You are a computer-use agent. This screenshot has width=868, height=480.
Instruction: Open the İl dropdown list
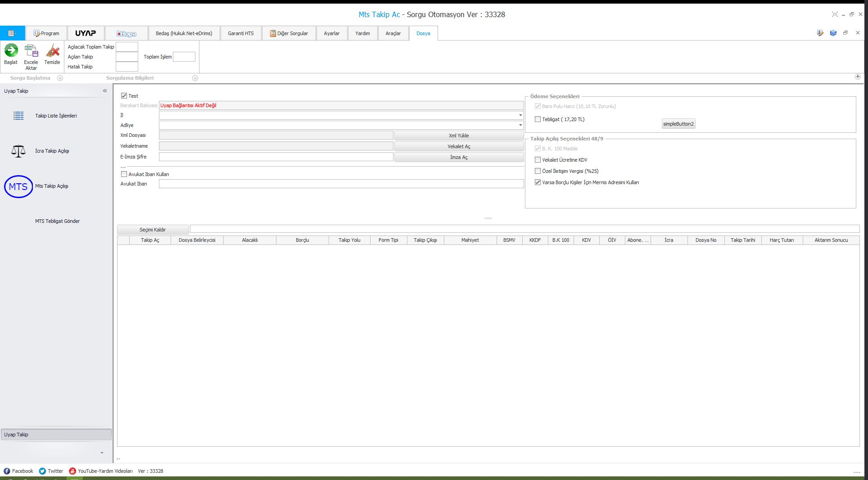[x=520, y=115]
